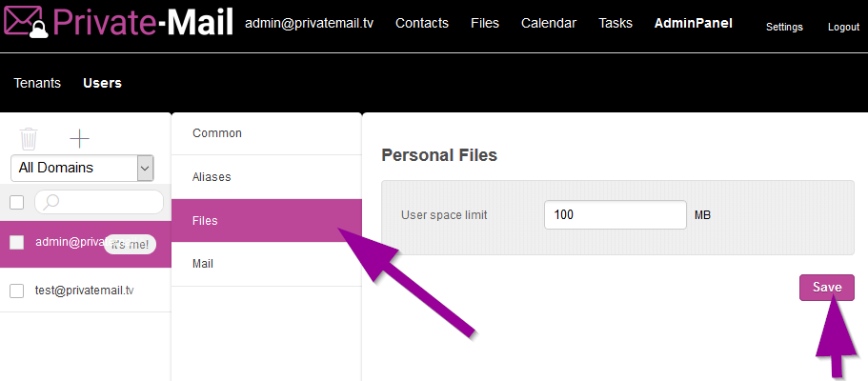
Task: Click the User space limit input field
Action: click(615, 215)
